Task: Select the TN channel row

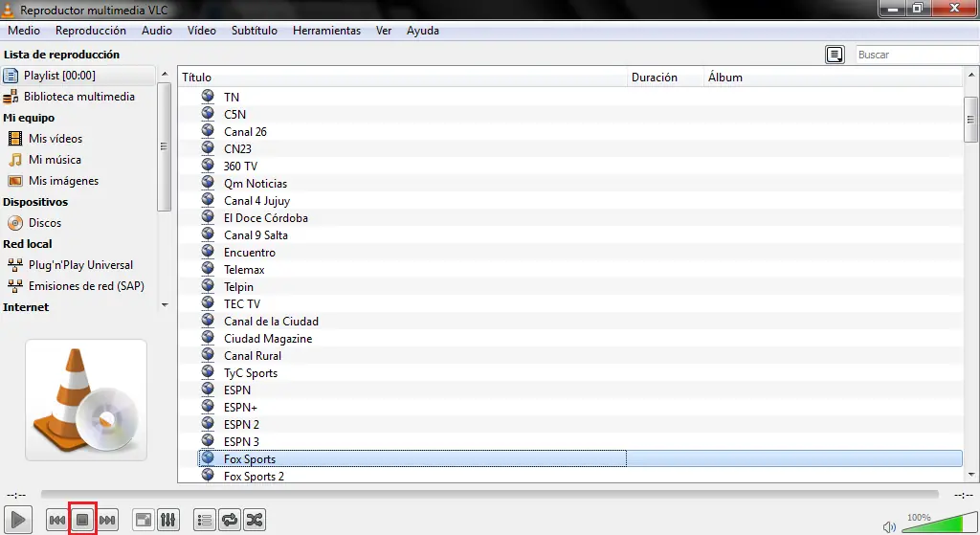Action: pos(580,97)
